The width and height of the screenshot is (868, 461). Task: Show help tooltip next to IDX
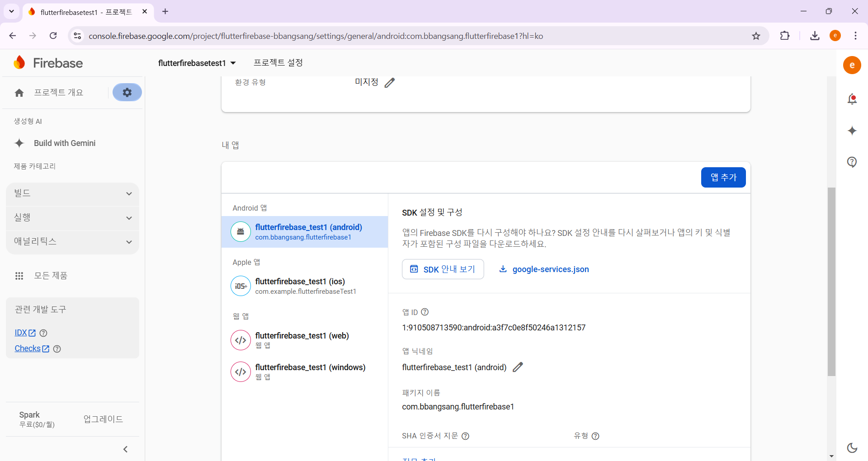pyautogui.click(x=43, y=333)
